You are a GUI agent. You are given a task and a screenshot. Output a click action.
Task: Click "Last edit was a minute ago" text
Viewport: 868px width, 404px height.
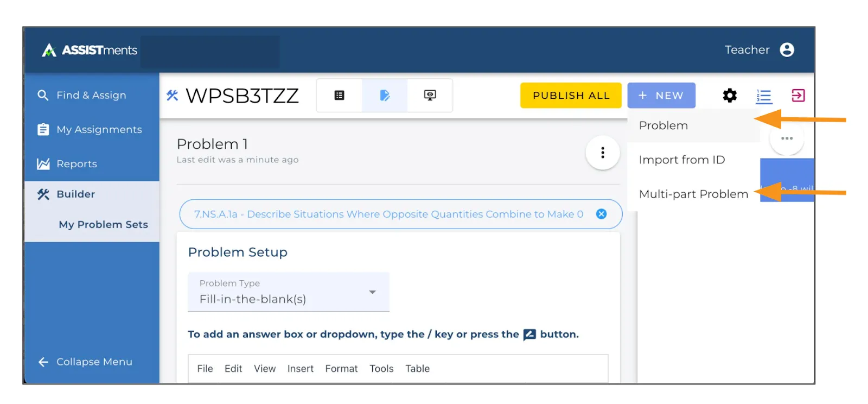tap(238, 160)
